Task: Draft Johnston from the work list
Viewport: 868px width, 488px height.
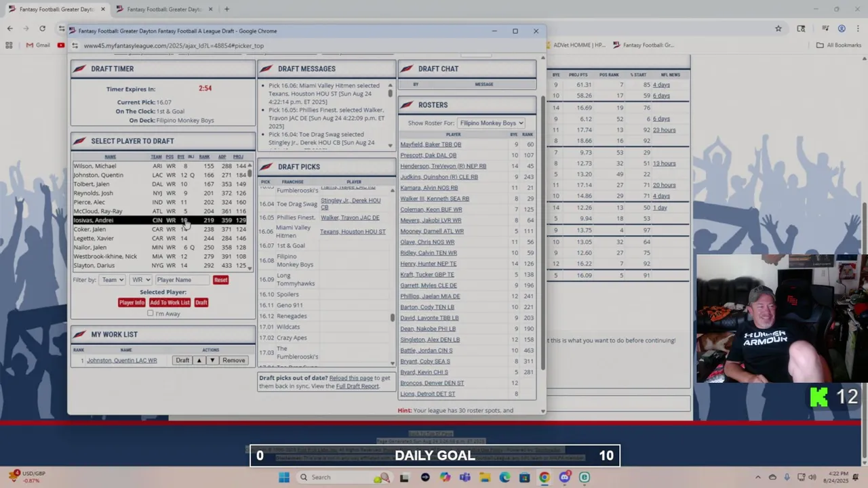Action: coord(182,361)
